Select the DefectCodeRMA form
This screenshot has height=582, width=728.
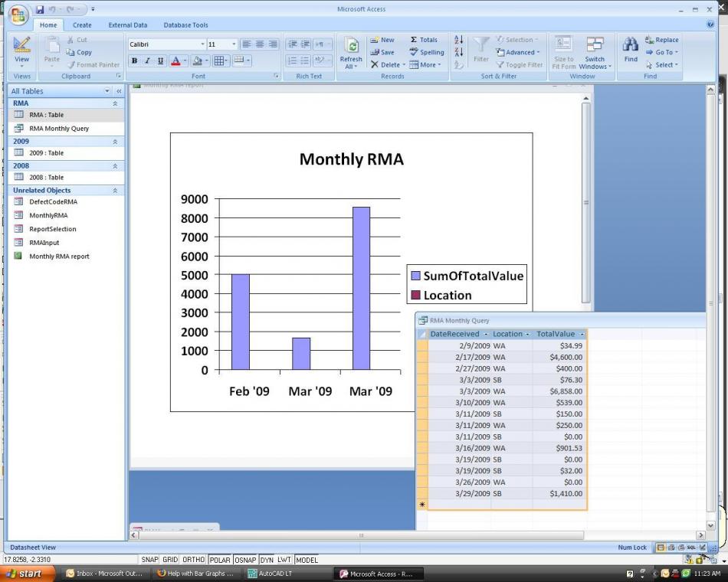tap(67, 202)
